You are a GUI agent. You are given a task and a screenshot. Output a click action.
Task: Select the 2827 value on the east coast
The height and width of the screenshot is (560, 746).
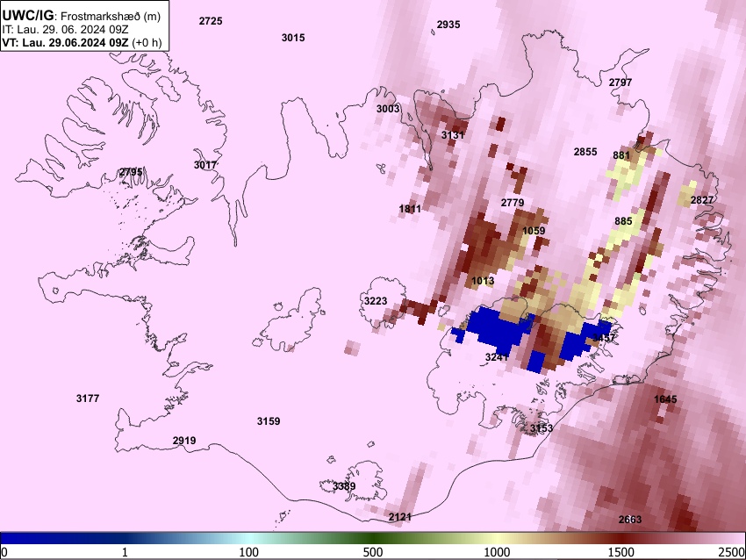[x=702, y=200]
